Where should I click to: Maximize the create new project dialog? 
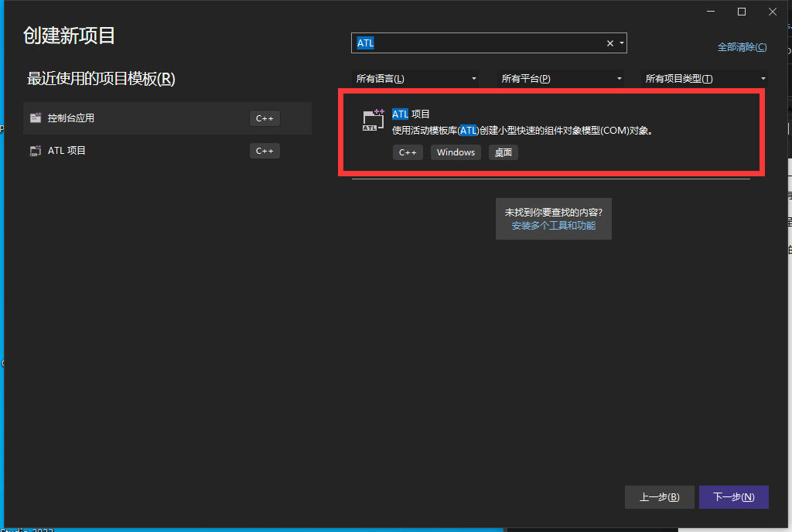click(x=742, y=12)
